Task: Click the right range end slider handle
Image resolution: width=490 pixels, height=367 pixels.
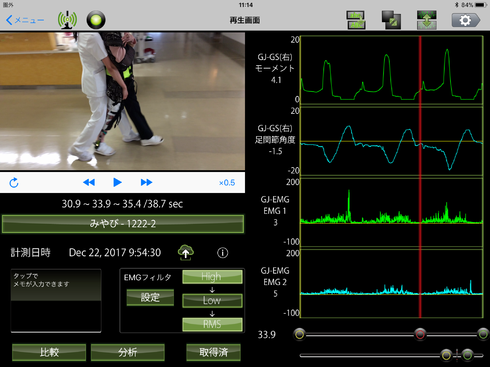Action: (x=483, y=334)
